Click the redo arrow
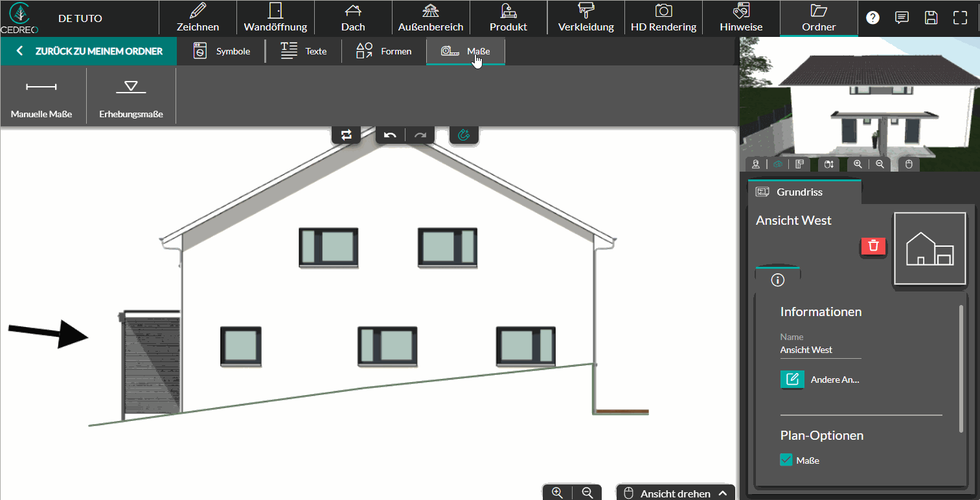Viewport: 980px width, 500px height. (420, 135)
